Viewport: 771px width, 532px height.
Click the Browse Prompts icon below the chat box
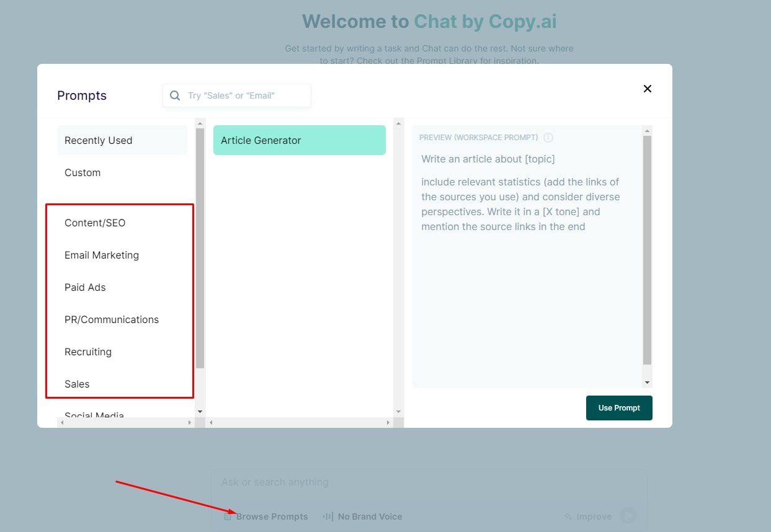click(228, 516)
